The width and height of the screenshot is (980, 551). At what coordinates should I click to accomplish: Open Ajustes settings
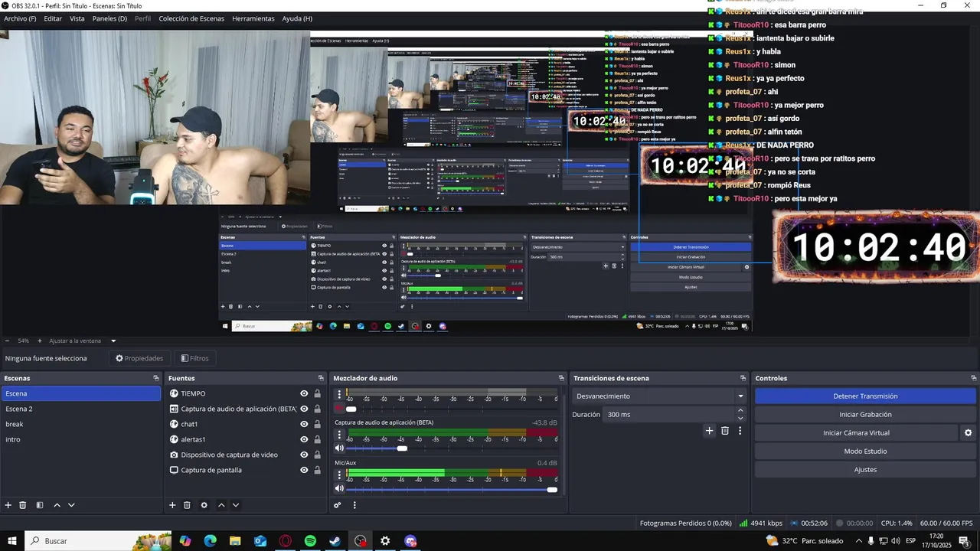[x=865, y=470]
